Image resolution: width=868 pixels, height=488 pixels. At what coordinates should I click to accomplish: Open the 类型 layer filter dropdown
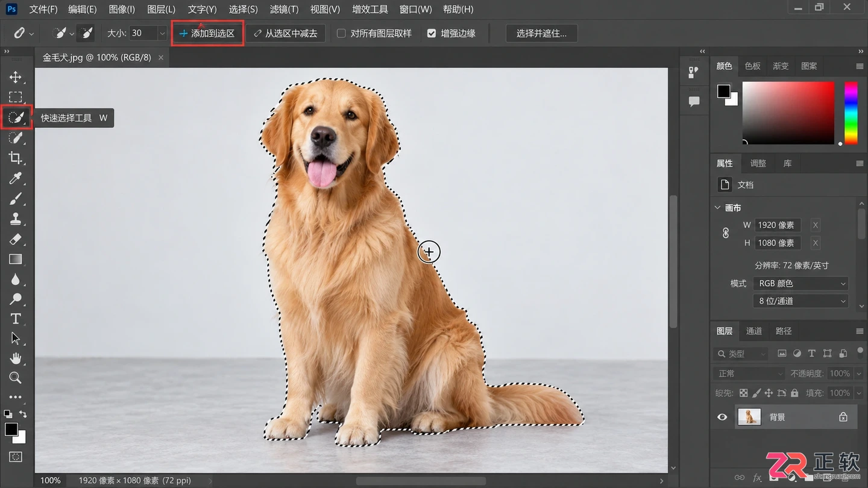741,354
